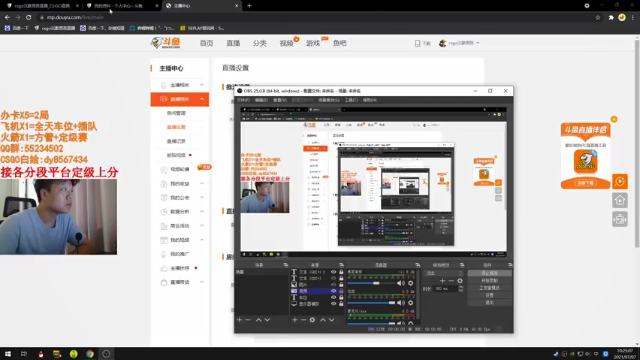Screen dimensions: 640x360
Task: Select the display capture source row in OBS
Action: point(317,304)
